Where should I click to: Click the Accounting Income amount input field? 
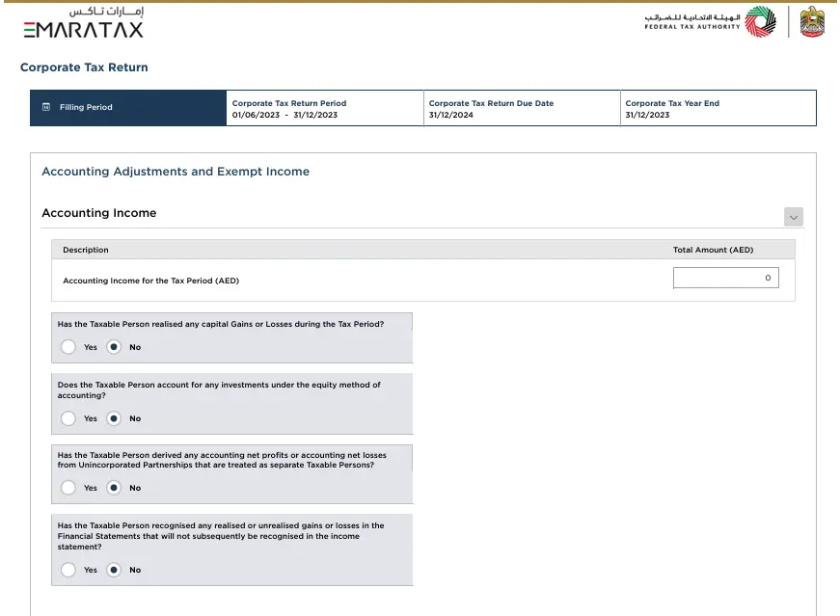click(725, 278)
